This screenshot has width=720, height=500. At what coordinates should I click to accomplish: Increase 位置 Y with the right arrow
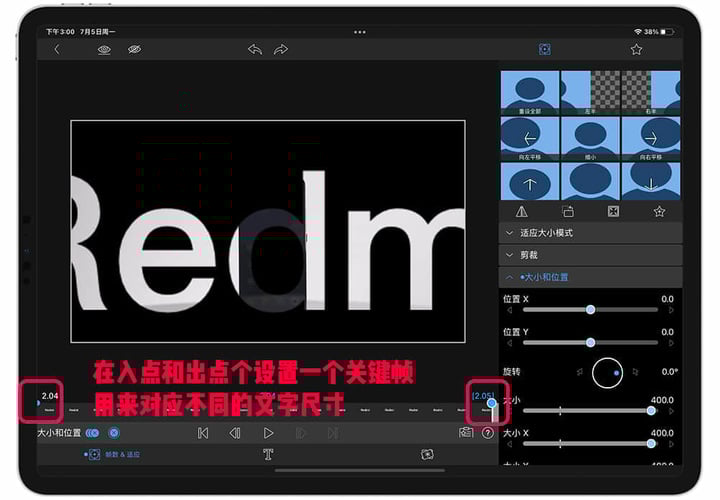(x=671, y=343)
